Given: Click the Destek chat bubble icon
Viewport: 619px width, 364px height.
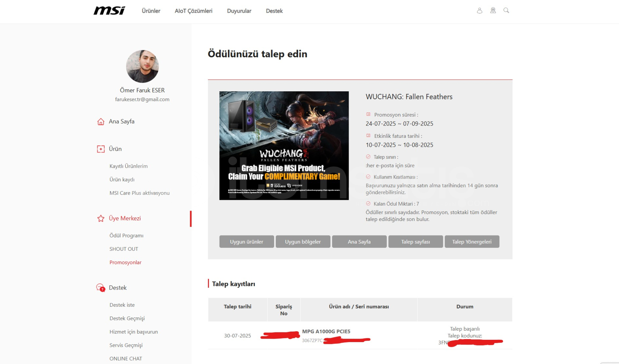Looking at the screenshot, I should (x=101, y=288).
